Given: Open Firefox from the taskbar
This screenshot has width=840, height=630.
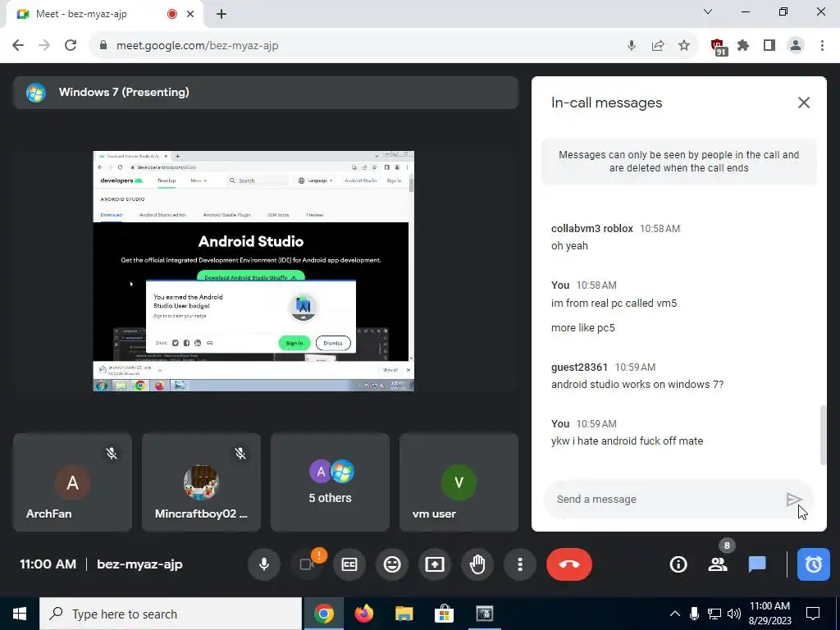Looking at the screenshot, I should tap(363, 614).
